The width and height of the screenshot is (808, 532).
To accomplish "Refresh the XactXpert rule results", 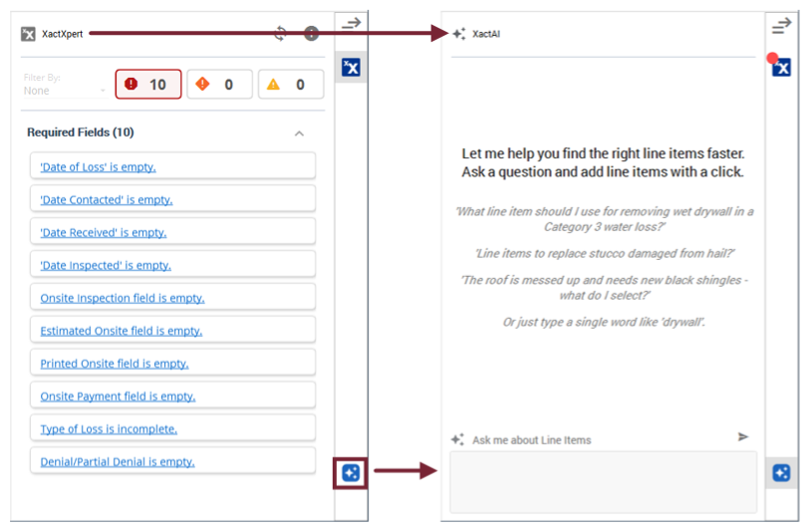I will [x=280, y=34].
